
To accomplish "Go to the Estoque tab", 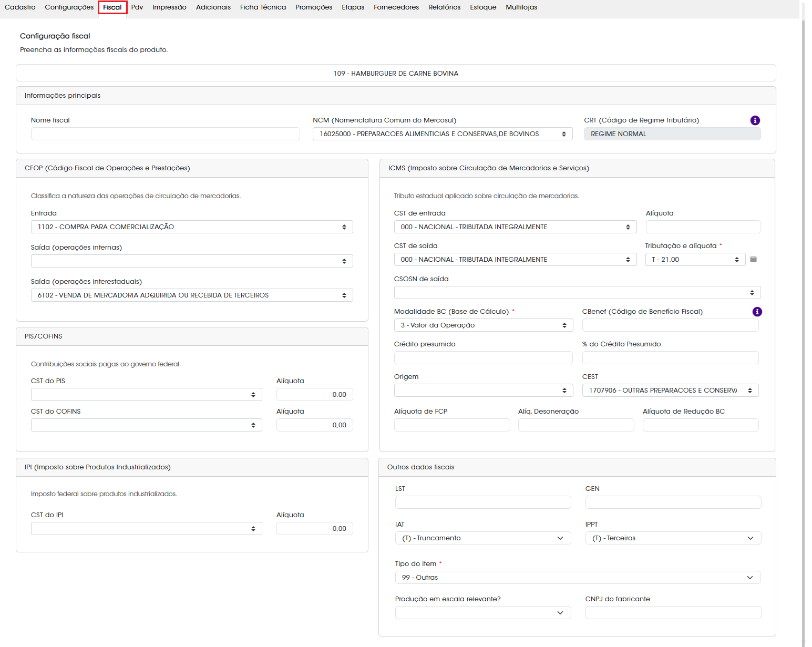I will pyautogui.click(x=483, y=7).
